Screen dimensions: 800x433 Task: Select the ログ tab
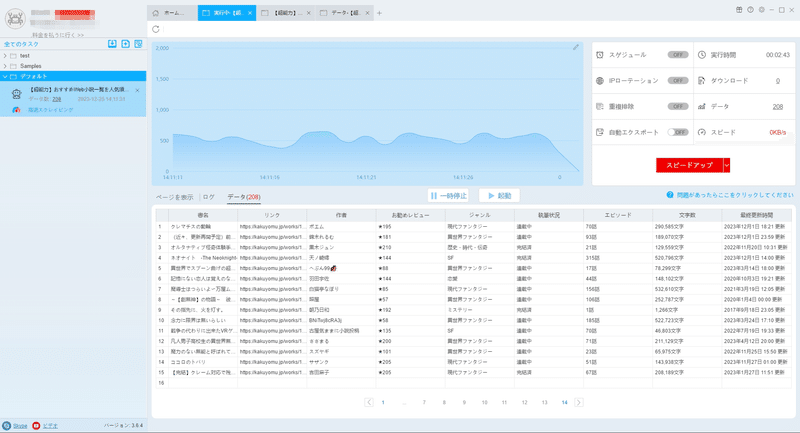tap(209, 197)
